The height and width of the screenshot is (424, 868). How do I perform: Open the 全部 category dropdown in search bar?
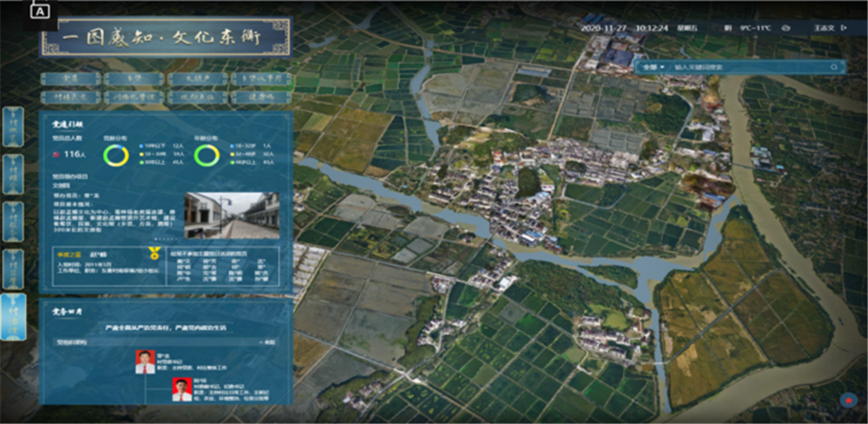point(654,67)
